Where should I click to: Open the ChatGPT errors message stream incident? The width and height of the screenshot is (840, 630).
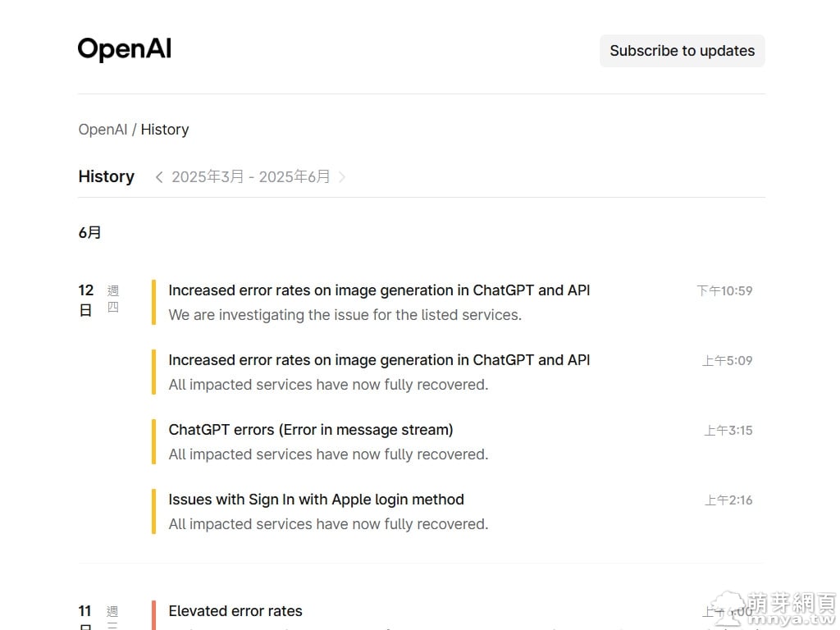click(x=310, y=430)
